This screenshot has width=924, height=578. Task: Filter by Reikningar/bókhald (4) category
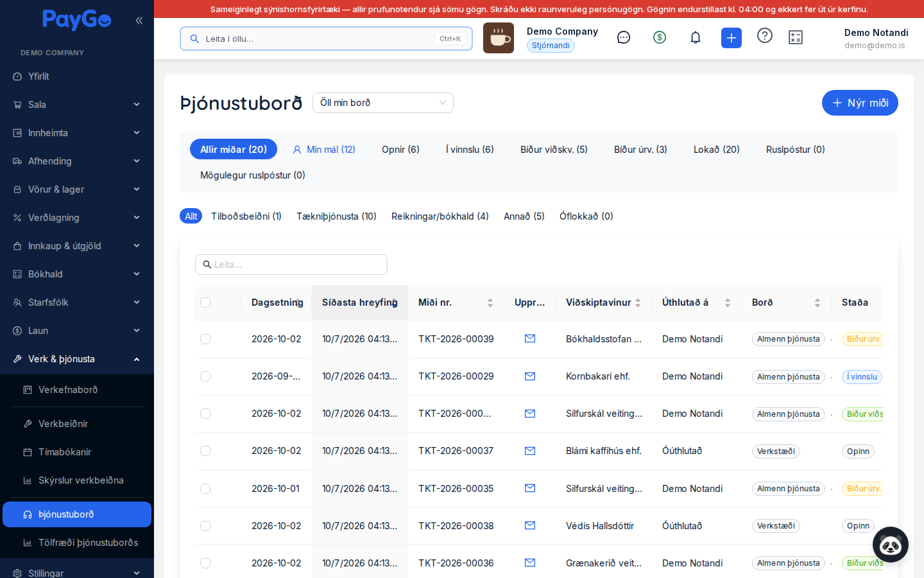440,216
